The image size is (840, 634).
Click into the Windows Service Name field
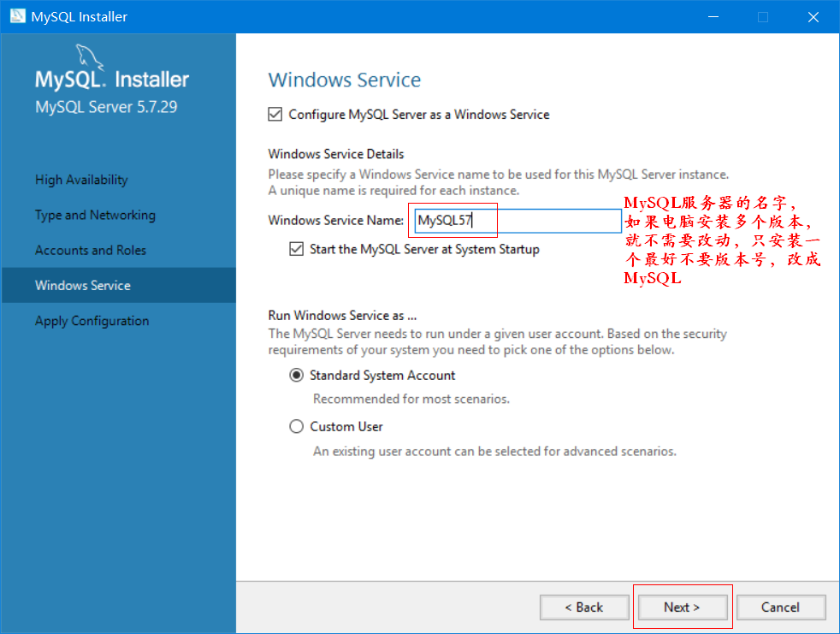click(x=518, y=220)
